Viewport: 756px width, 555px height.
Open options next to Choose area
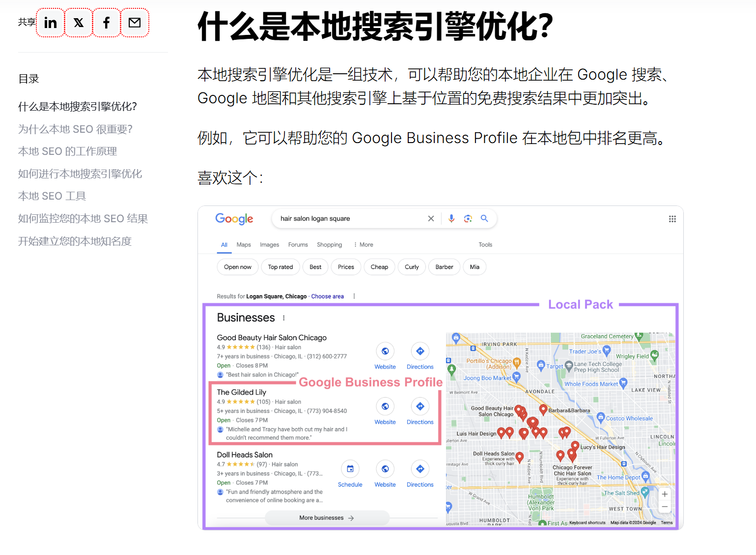pyautogui.click(x=354, y=296)
